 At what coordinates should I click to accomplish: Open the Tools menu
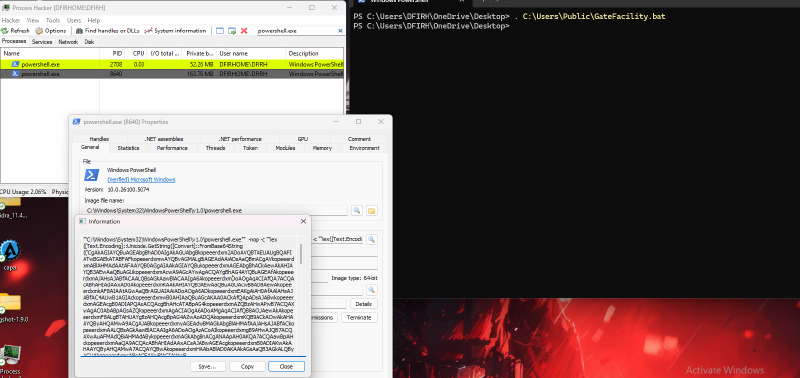coord(53,20)
